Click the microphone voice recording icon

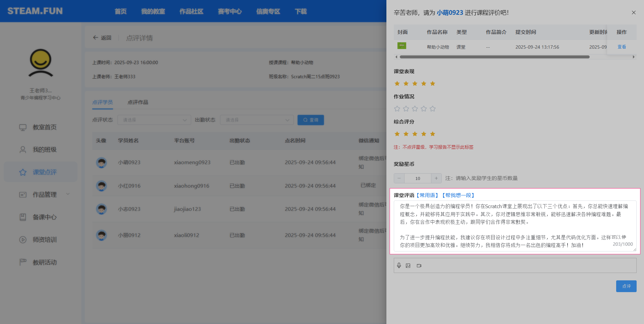coord(399,266)
